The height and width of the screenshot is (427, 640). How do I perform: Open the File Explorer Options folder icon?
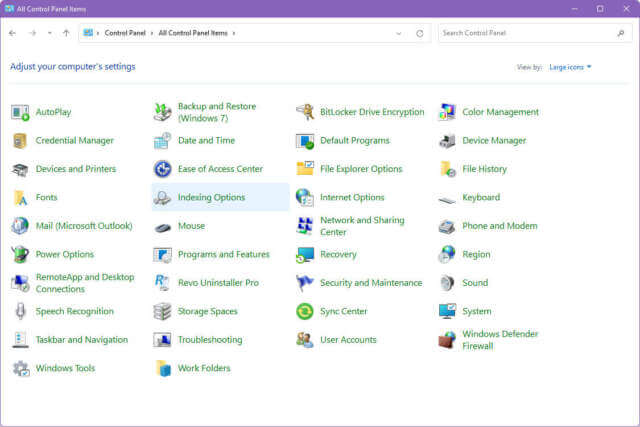pyautogui.click(x=305, y=169)
